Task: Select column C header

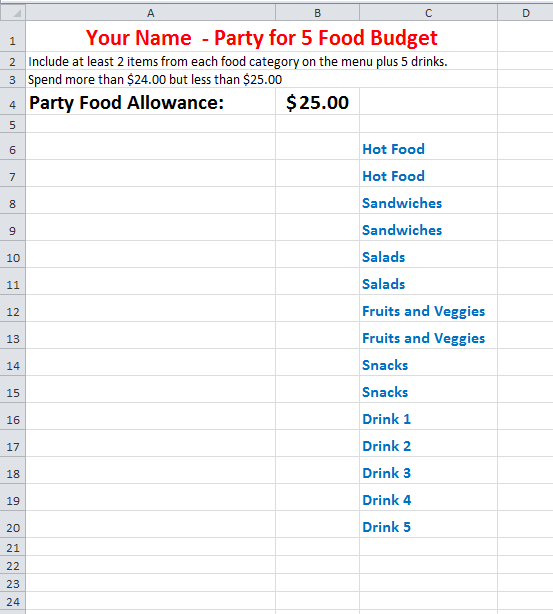Action: pyautogui.click(x=428, y=13)
